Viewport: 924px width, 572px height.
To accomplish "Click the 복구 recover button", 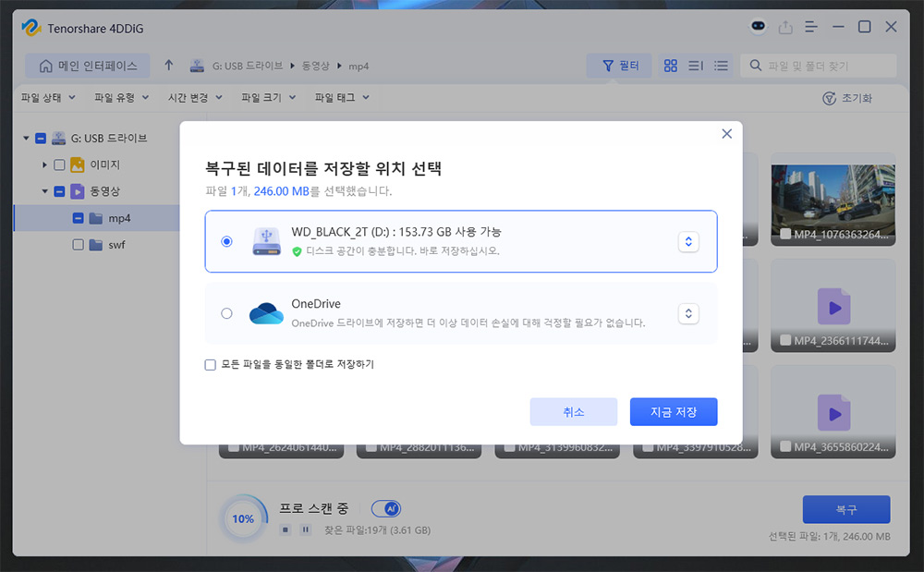I will pos(846,509).
